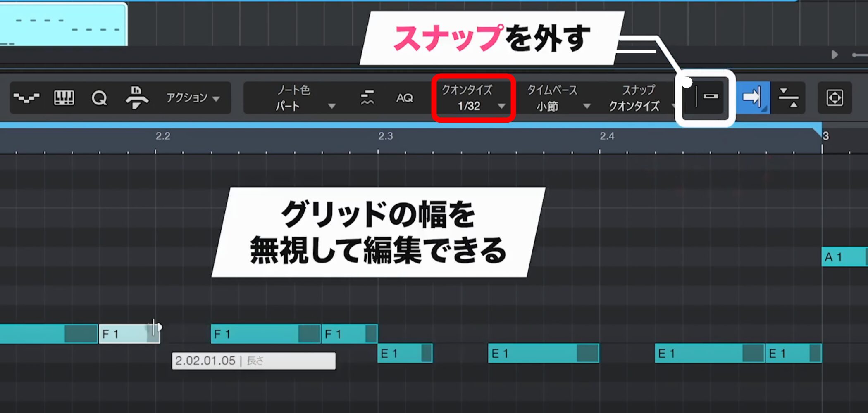The height and width of the screenshot is (413, 868).
Task: Click the stamp-shaped icon beside アクション
Action: click(137, 98)
